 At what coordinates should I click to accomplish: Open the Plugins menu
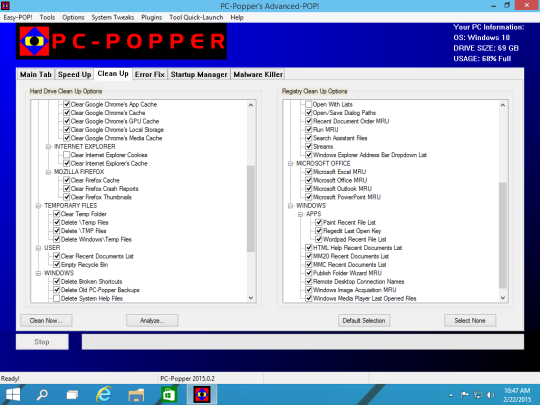pyautogui.click(x=152, y=17)
